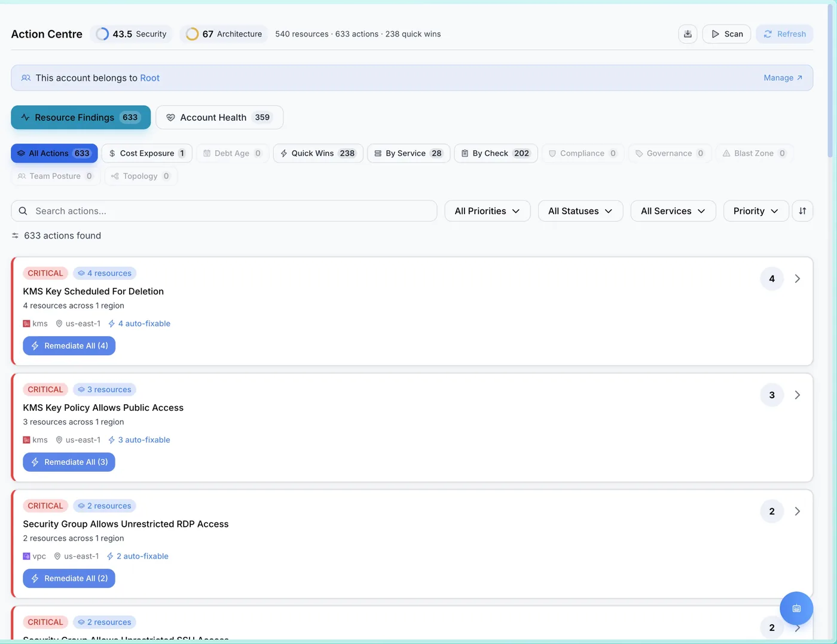Click the people icon in Root account banner
Image resolution: width=837 pixels, height=644 pixels.
(x=26, y=78)
